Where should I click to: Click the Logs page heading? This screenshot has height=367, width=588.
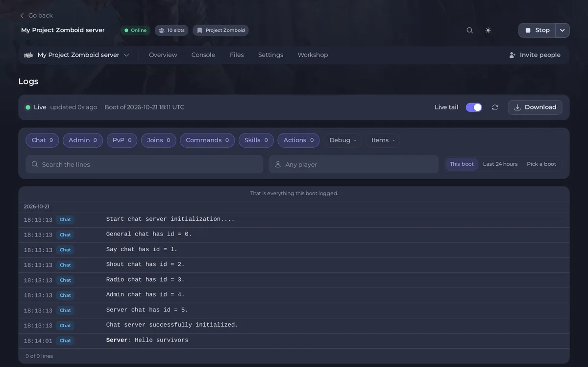click(28, 81)
